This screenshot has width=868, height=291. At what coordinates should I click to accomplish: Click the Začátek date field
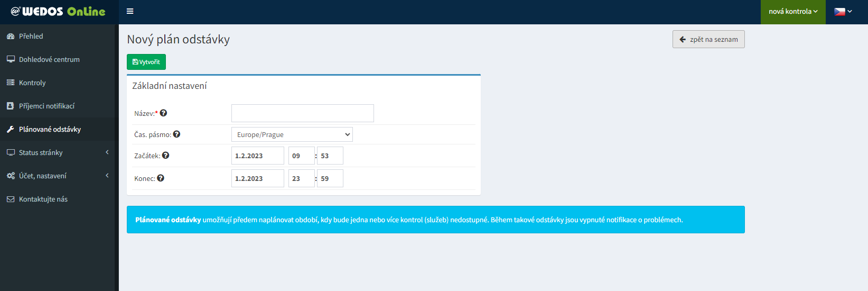click(258, 156)
